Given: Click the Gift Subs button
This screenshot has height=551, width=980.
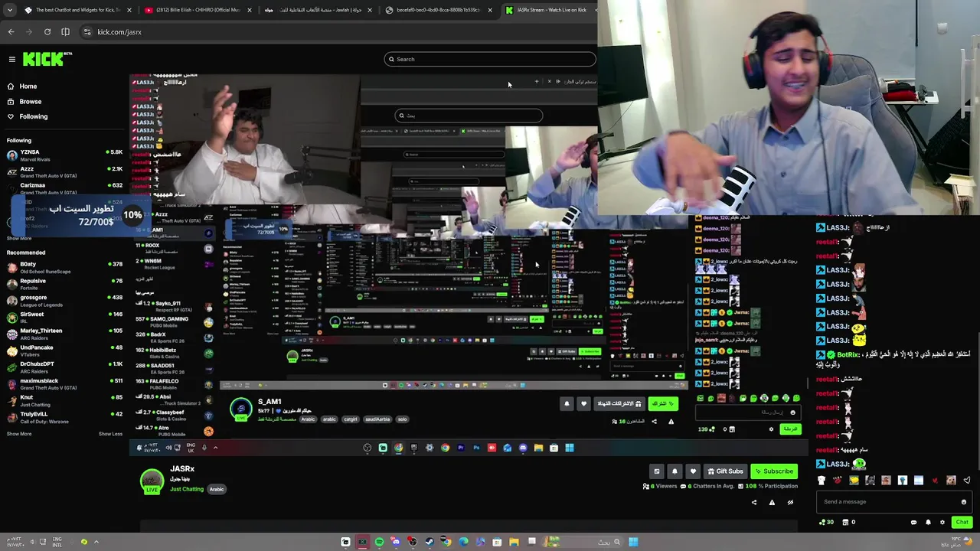Looking at the screenshot, I should coord(725,471).
